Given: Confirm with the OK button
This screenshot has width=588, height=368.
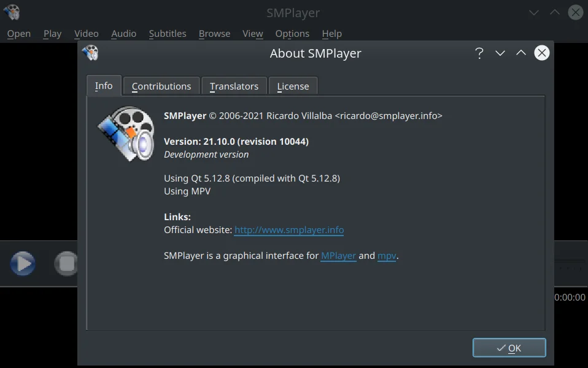Looking at the screenshot, I should (509, 348).
